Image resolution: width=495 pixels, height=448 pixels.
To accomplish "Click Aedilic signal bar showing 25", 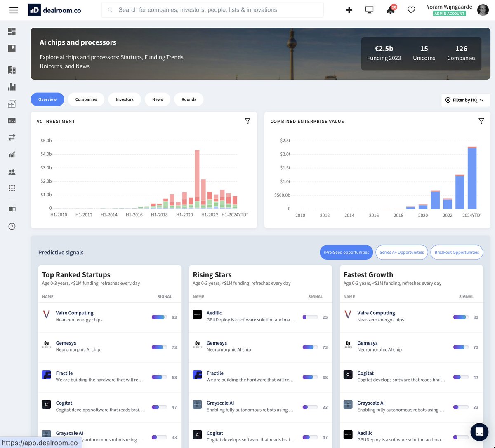I will 310,317.
